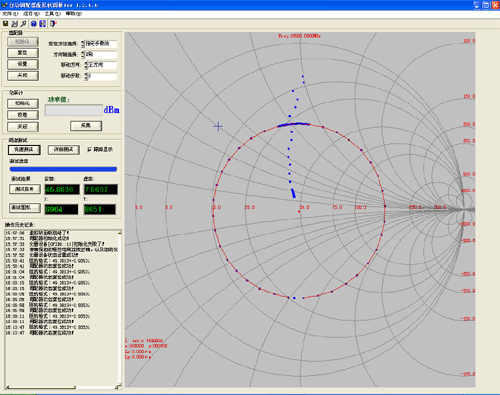This screenshot has width=500, height=395.
Task: Click the green X readout 6964
Action: [x=61, y=209]
